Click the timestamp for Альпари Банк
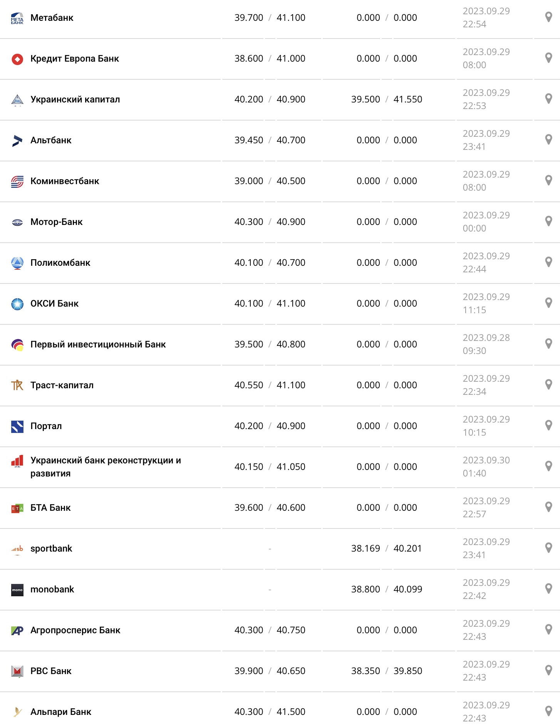The height and width of the screenshot is (728, 560). (486, 711)
